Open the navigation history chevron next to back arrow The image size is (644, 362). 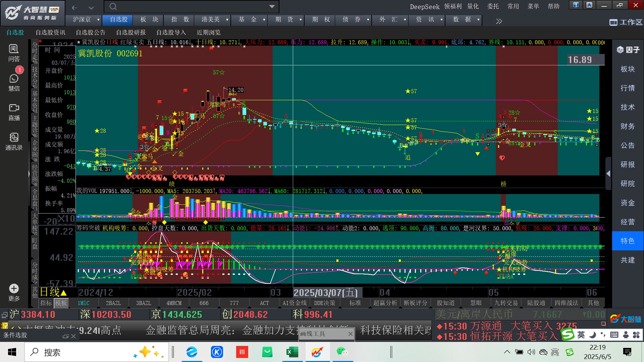click(91, 7)
